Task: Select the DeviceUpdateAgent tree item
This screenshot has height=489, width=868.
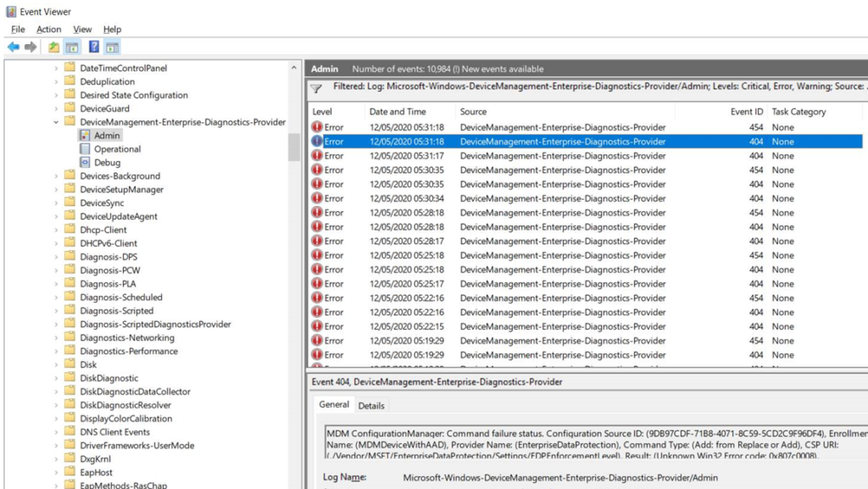Action: tap(119, 216)
